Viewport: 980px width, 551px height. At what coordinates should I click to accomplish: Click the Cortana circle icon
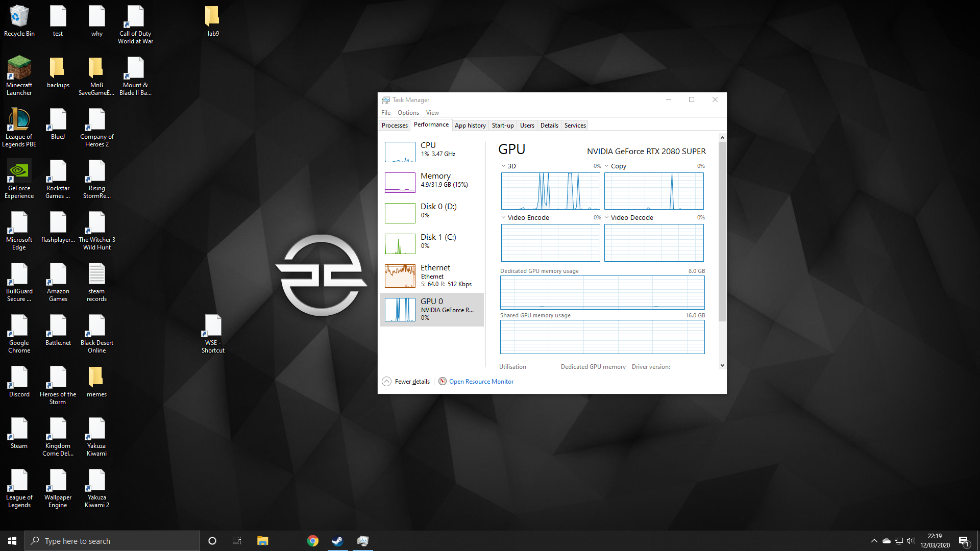[212, 541]
